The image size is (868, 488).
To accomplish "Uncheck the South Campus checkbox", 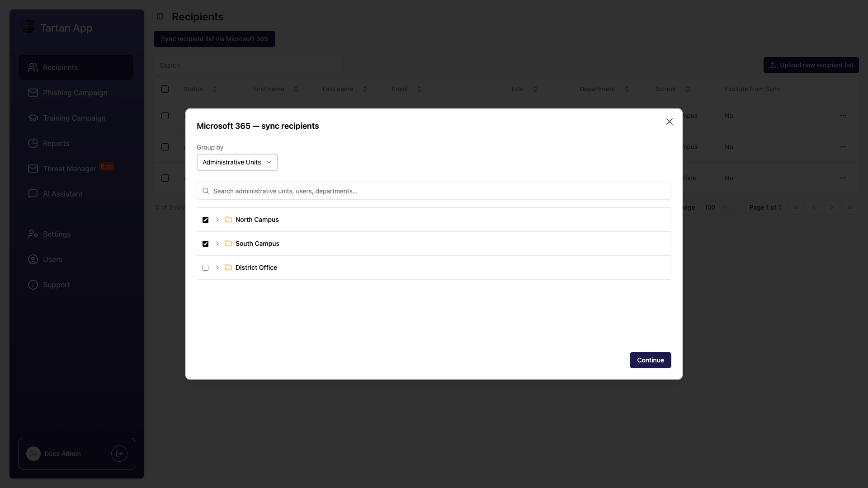I will [205, 244].
